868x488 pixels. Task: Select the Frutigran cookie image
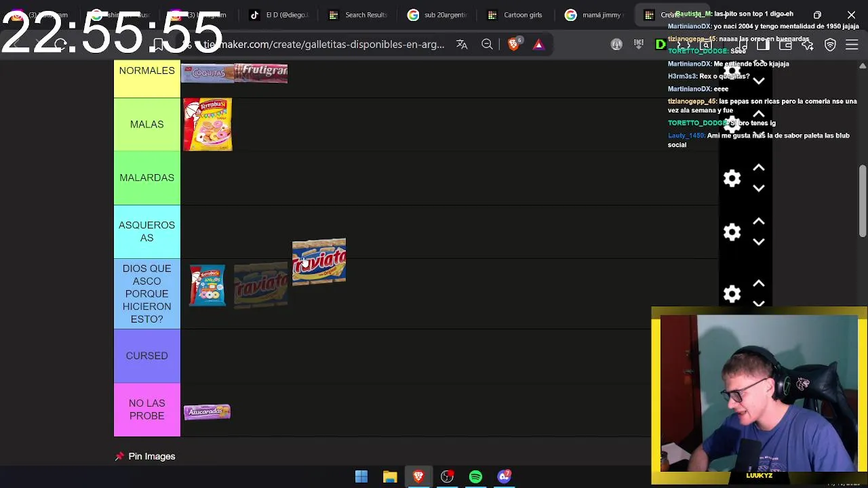coord(261,73)
